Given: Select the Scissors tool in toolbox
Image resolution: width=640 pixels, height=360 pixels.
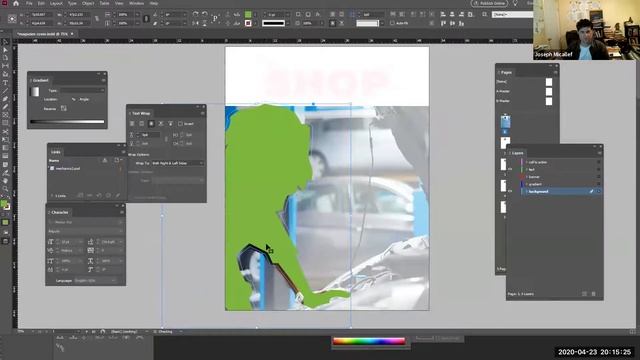Looking at the screenshot, I should coord(5,131).
